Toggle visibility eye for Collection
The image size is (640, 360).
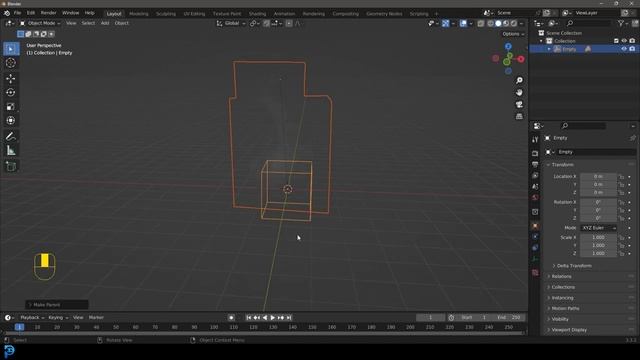coord(624,41)
